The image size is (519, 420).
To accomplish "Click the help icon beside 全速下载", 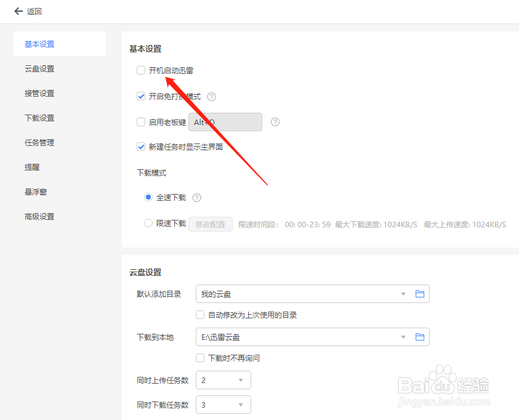I will 196,197.
